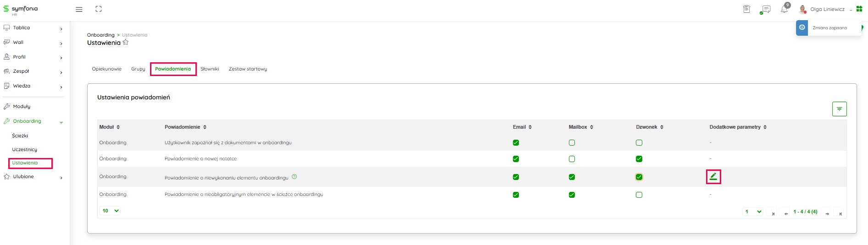Open the clipboard tasks icon
This screenshot has height=245, width=868.
click(746, 9)
